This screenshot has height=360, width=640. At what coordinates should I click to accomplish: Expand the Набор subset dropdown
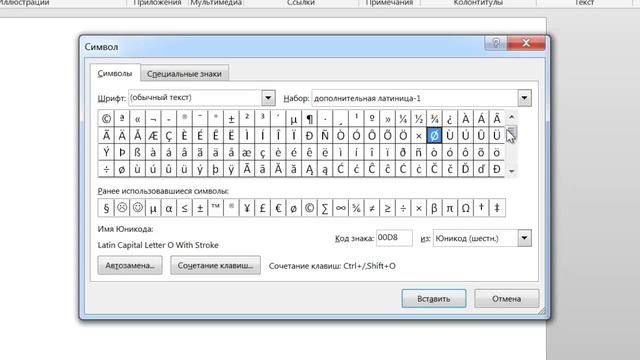click(524, 98)
